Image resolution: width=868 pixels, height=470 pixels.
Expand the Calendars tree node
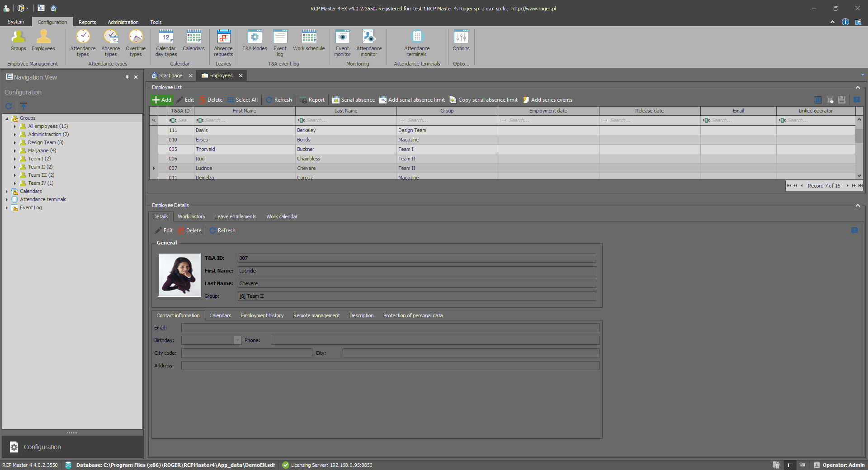click(7, 192)
